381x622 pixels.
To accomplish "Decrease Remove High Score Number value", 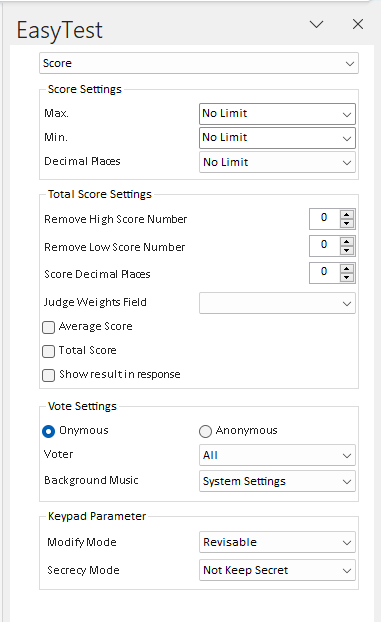I will 347,223.
